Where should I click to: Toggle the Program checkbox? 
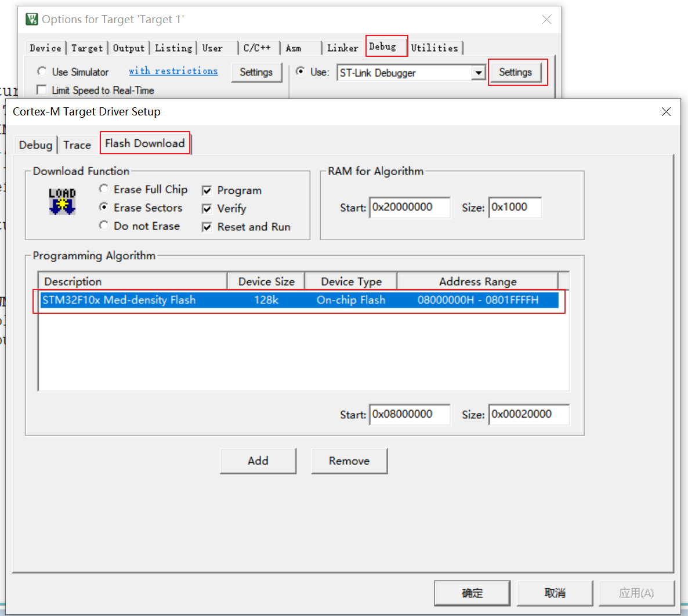207,191
